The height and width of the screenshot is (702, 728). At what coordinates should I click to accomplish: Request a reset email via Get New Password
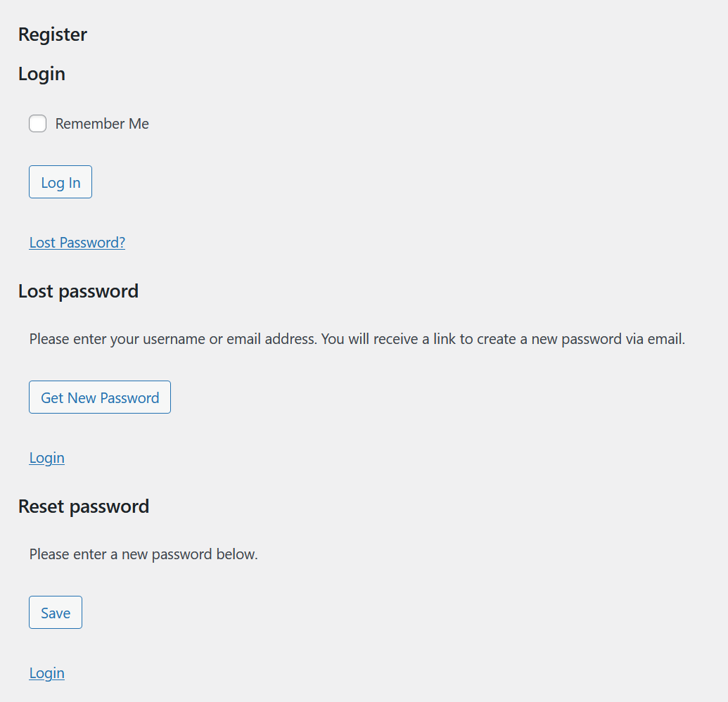100,397
